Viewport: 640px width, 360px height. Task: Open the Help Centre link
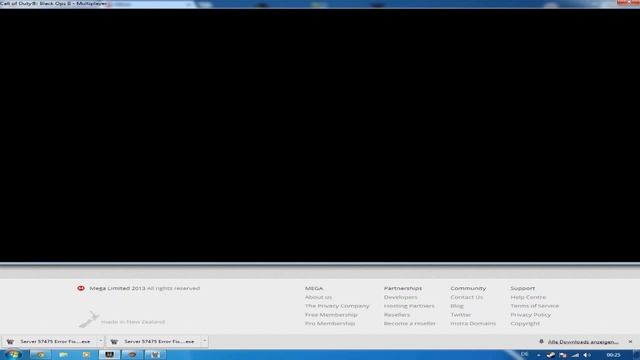coord(528,297)
